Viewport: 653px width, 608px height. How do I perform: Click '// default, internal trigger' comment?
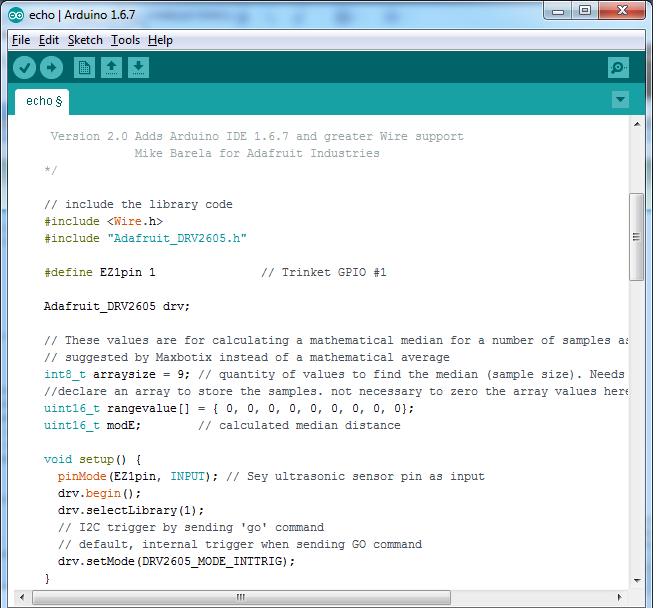pos(240,545)
